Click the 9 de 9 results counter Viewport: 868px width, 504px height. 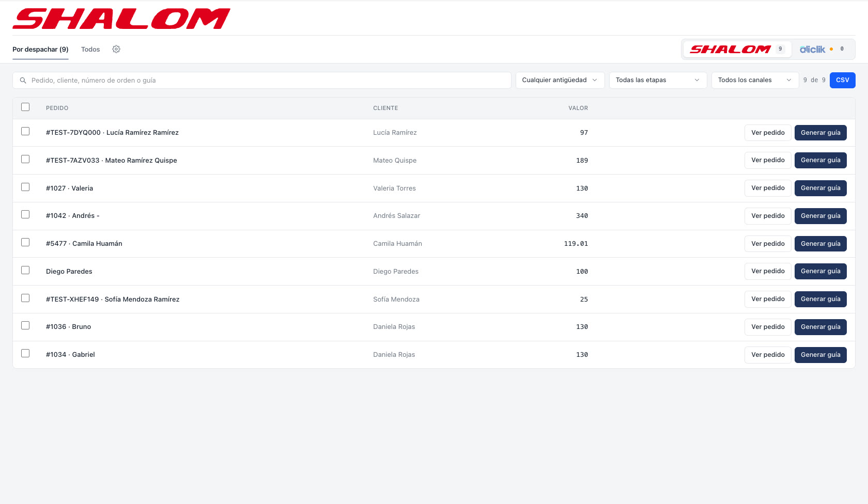coord(814,80)
